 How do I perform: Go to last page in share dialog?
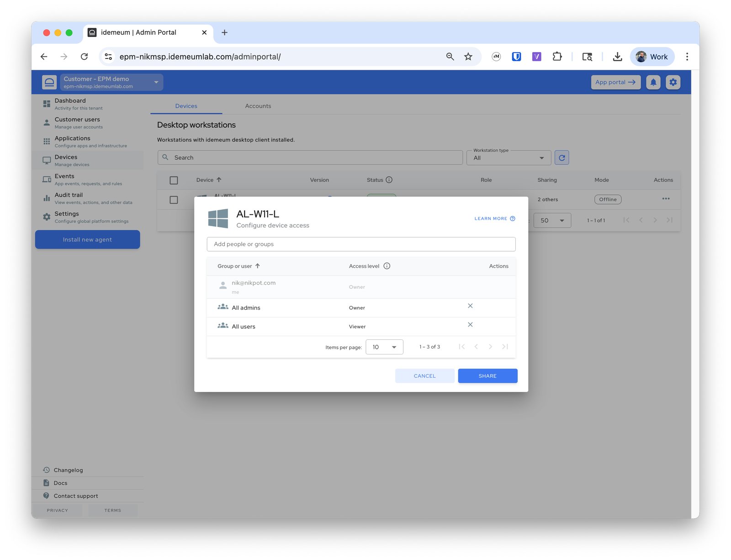(505, 347)
